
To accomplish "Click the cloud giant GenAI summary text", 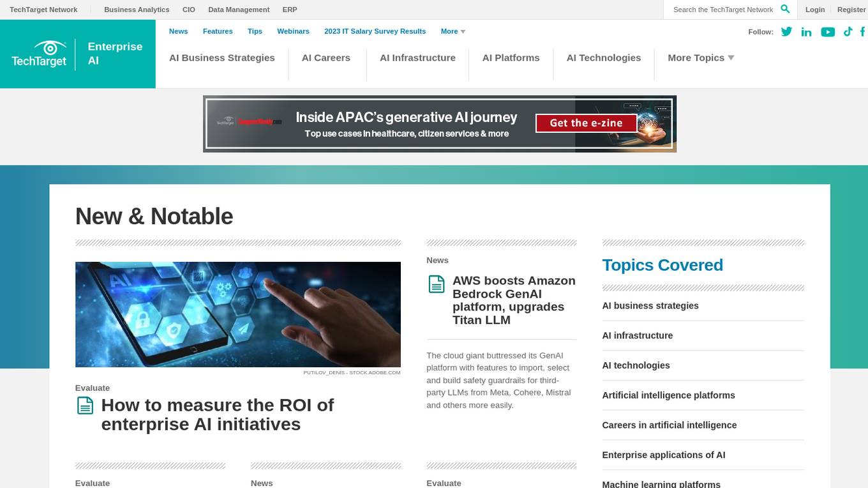I will pyautogui.click(x=498, y=380).
